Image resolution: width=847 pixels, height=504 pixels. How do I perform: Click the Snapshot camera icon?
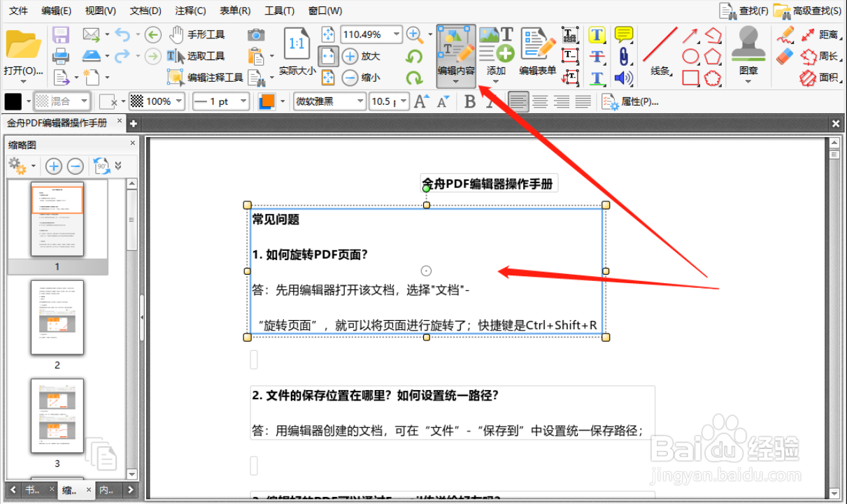[x=256, y=34]
